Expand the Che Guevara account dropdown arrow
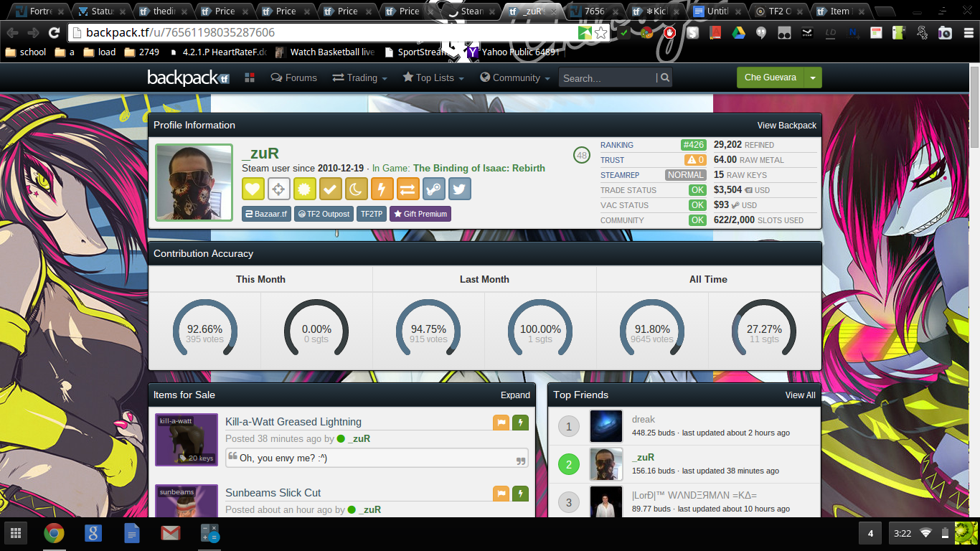Screen dimensions: 980x551 point(812,78)
